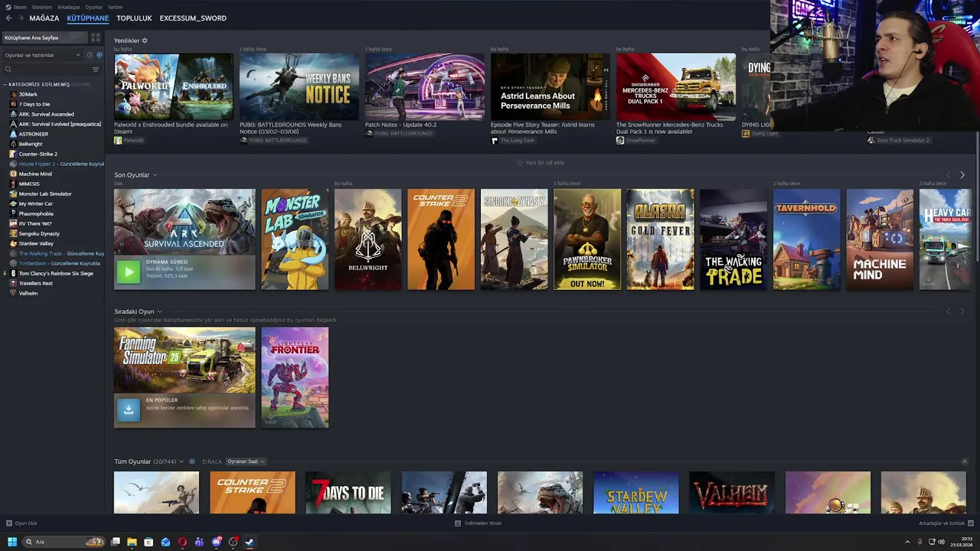Click Oyun Ekle at the bottom left
The image size is (980, 551).
coord(21,523)
